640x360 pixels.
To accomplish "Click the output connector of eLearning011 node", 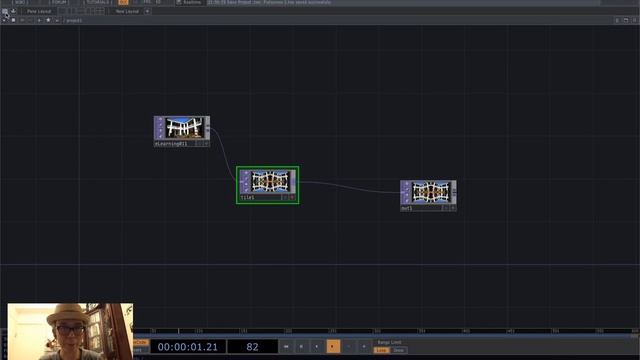I will tap(208, 128).
